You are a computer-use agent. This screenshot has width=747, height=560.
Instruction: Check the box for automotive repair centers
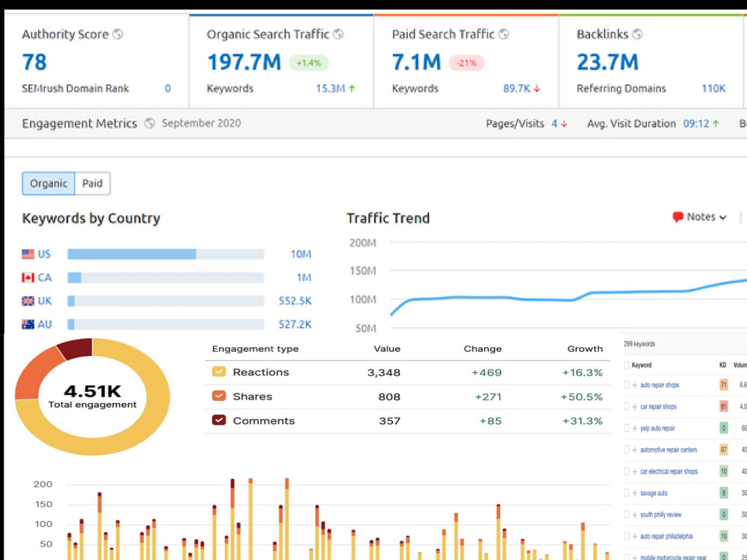[627, 450]
